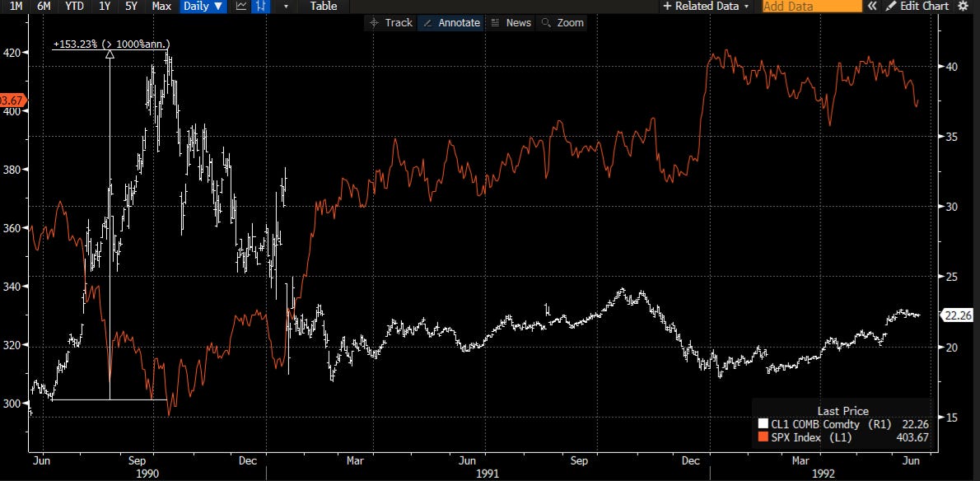Choose the 6M time range
The width and height of the screenshot is (980, 481).
44,6
